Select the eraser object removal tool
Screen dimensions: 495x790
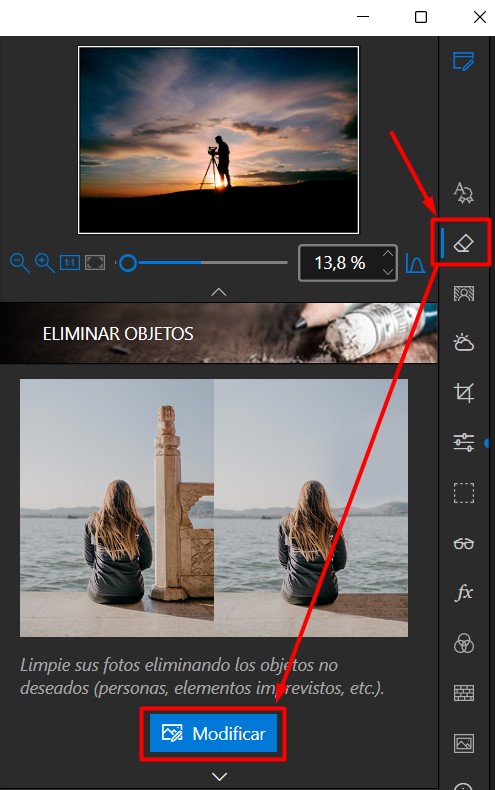coord(464,243)
